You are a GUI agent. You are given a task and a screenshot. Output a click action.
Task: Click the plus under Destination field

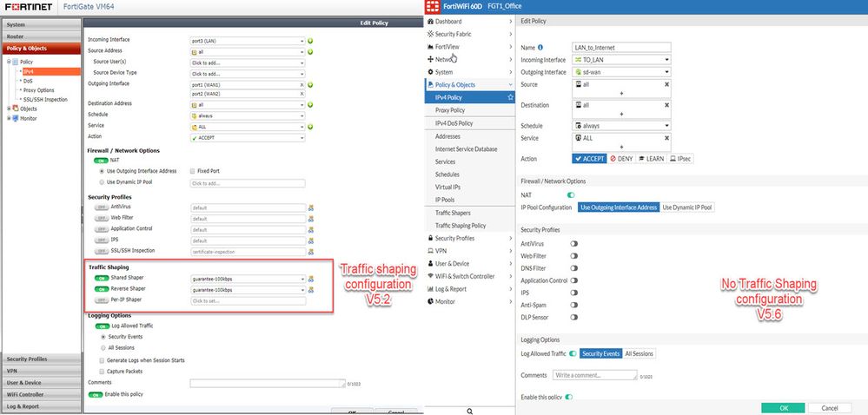pyautogui.click(x=621, y=114)
